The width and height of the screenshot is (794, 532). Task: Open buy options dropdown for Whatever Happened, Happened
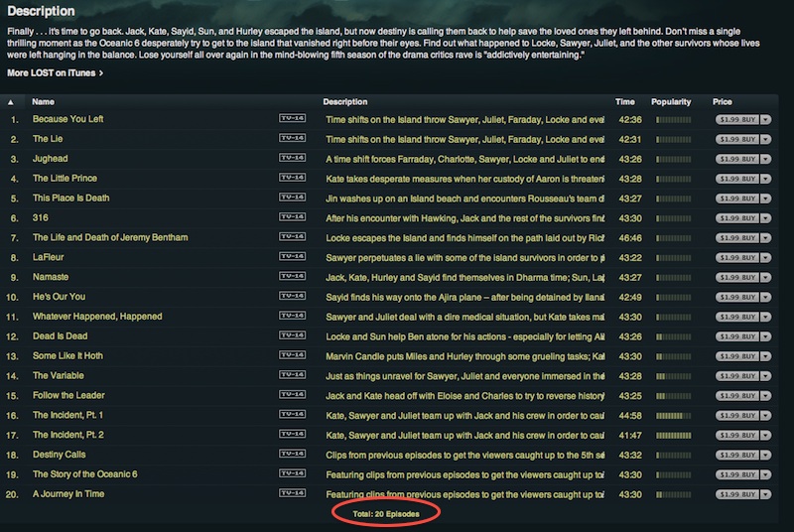(x=765, y=317)
